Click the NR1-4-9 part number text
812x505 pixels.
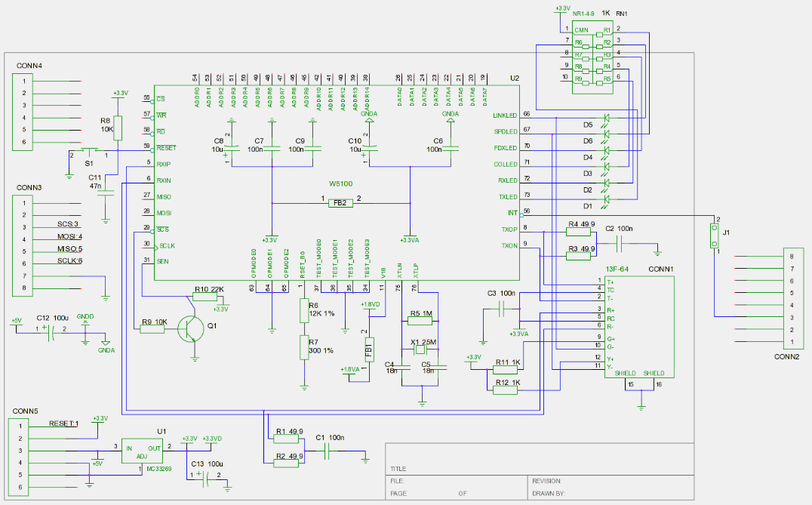pos(583,14)
